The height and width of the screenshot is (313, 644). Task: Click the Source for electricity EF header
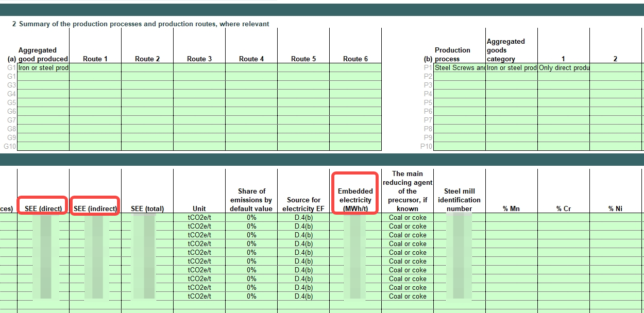point(303,204)
